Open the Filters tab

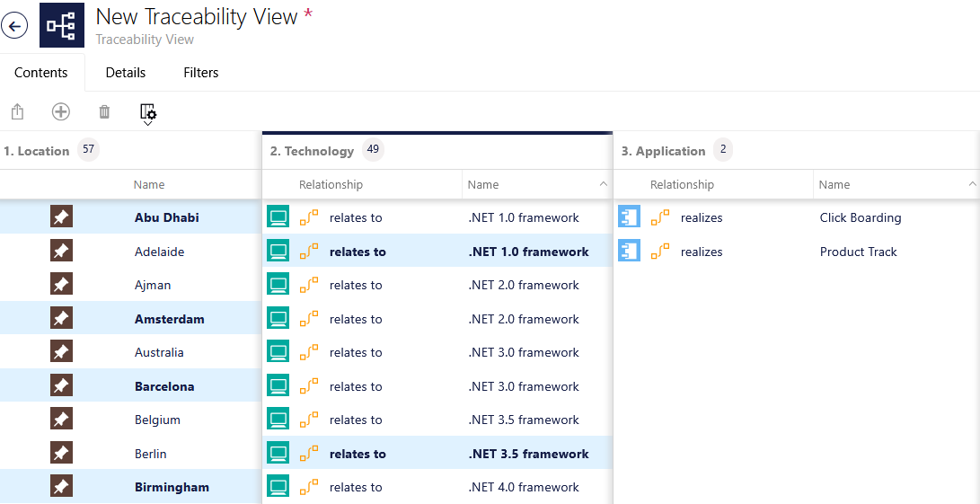click(201, 73)
